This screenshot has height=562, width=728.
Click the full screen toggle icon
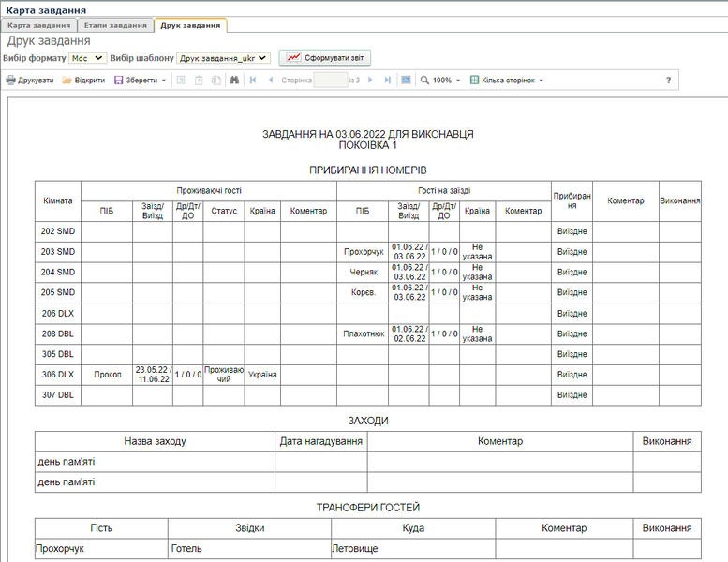[406, 81]
